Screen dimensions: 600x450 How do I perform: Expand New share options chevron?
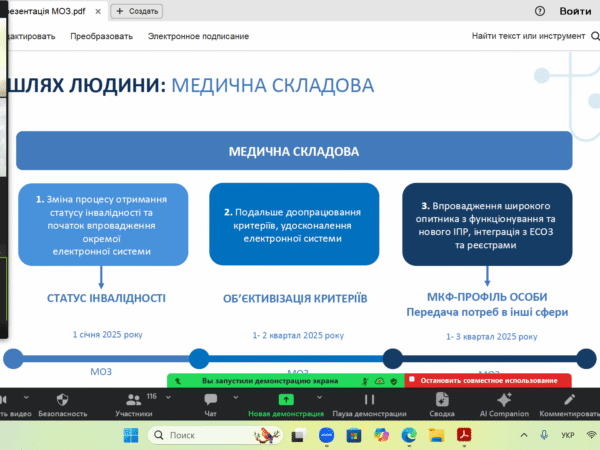tap(319, 398)
